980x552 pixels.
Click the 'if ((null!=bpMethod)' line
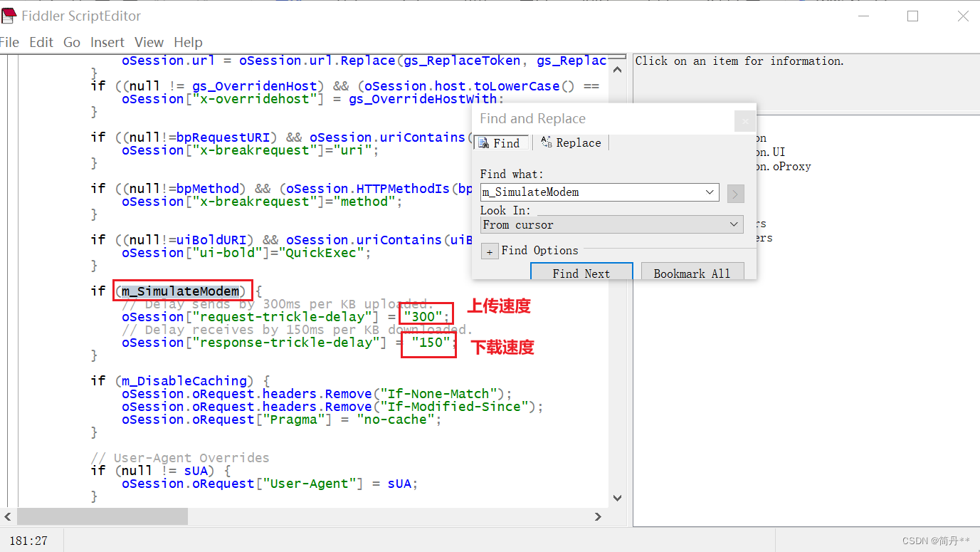coord(282,189)
